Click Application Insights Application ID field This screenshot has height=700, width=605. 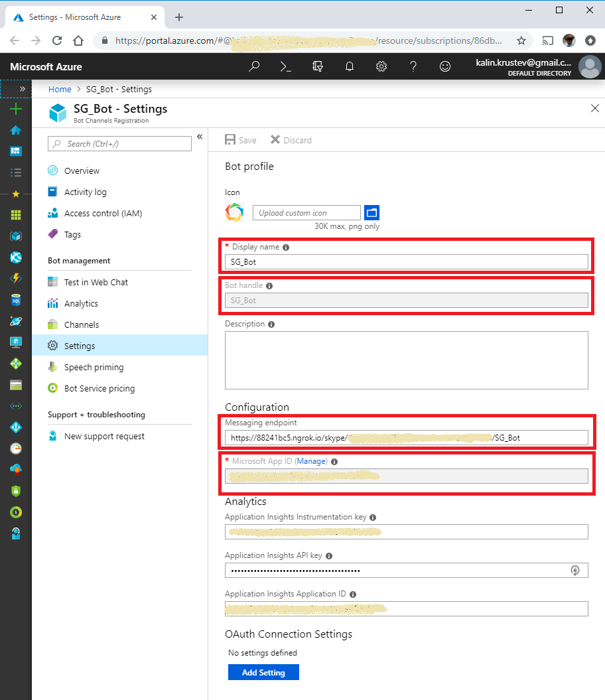(406, 608)
